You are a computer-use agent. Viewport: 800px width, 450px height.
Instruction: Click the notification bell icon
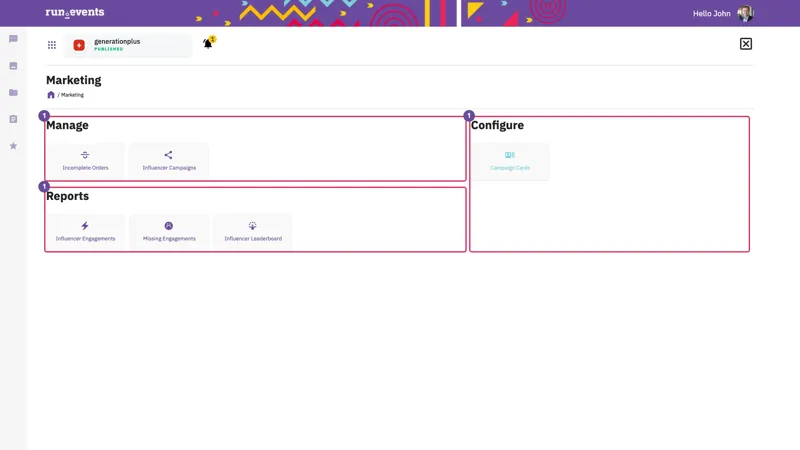point(208,44)
